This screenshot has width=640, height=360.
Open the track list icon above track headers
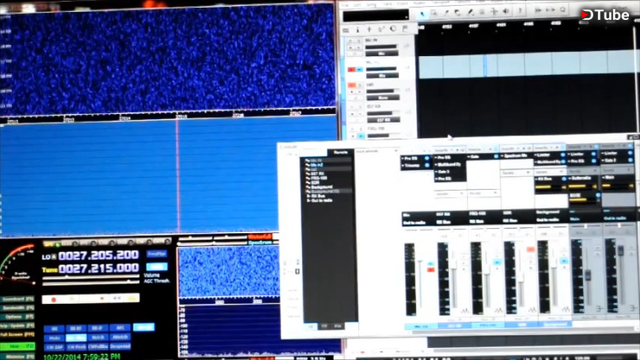tap(346, 30)
